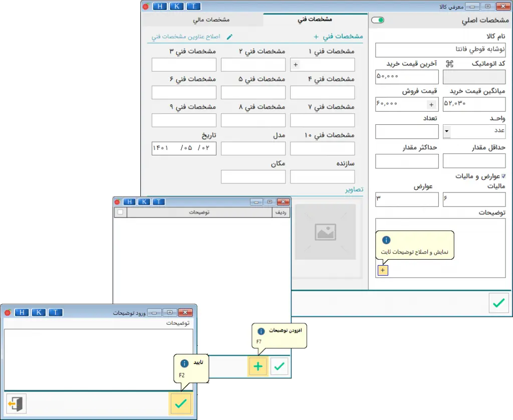Click the نام کالا input field
This screenshot has height=420, width=513.
point(440,50)
